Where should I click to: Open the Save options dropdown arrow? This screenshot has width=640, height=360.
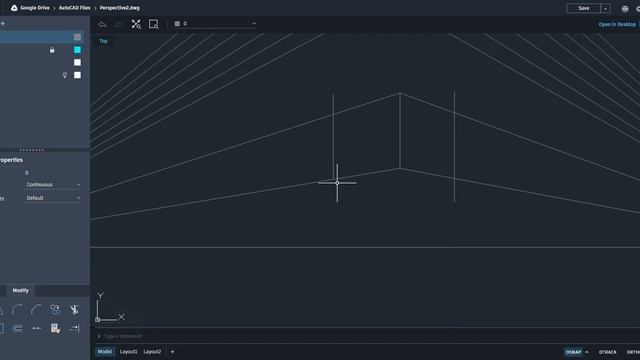pos(605,8)
